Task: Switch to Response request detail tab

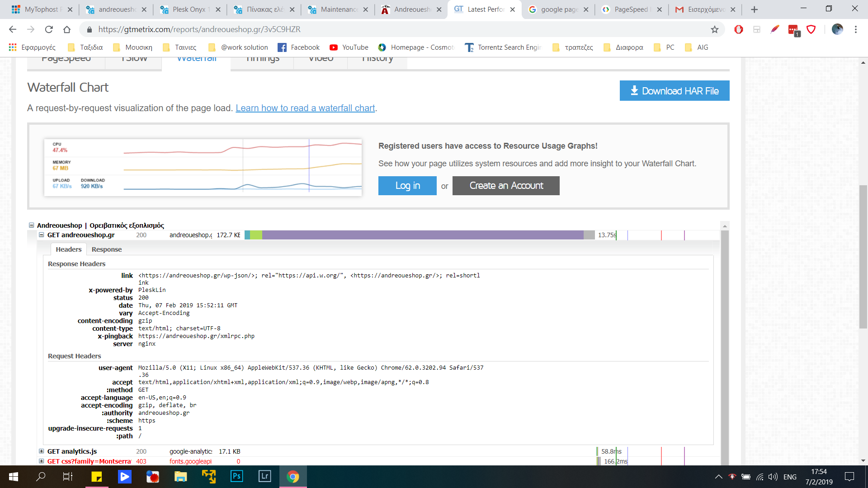Action: [107, 249]
